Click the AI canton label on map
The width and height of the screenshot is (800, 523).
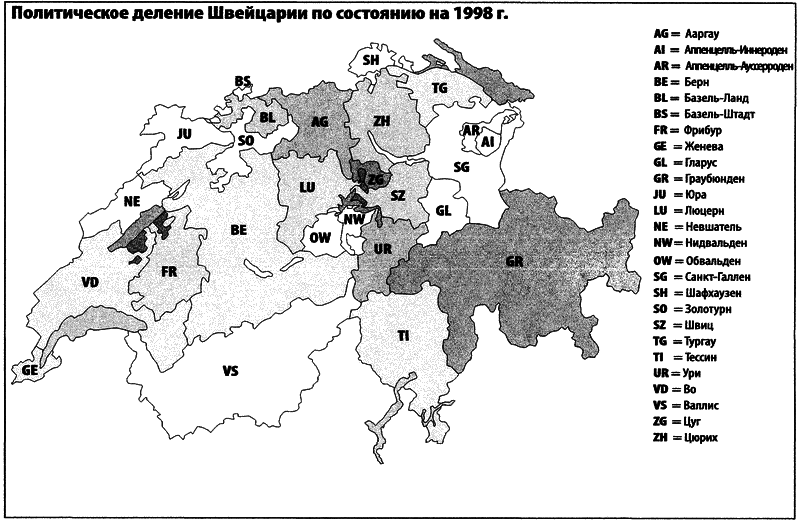[x=488, y=141]
